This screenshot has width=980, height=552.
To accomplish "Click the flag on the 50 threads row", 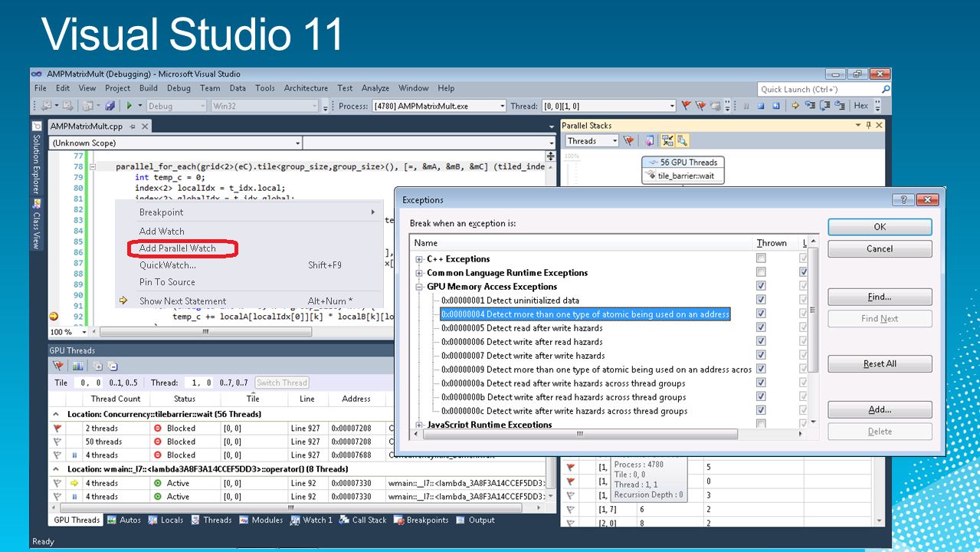I will pyautogui.click(x=57, y=442).
